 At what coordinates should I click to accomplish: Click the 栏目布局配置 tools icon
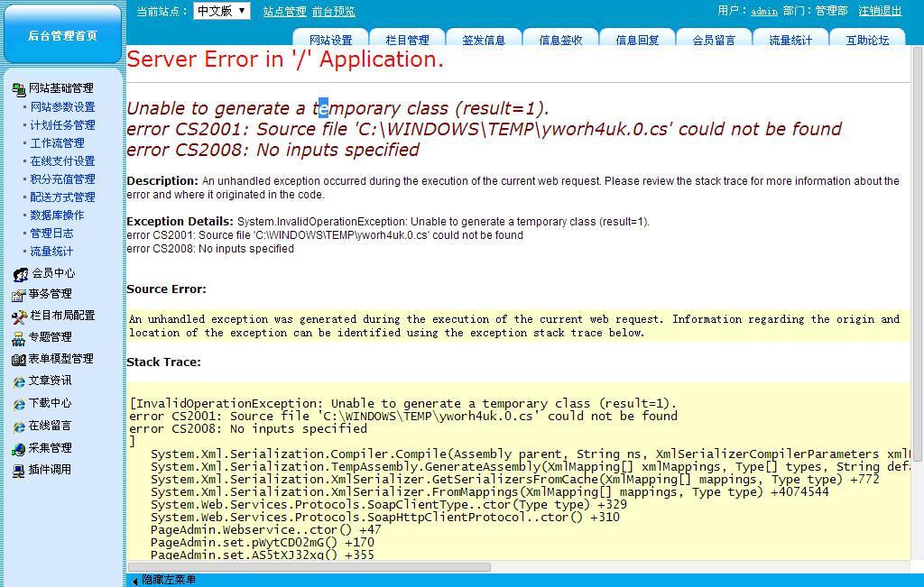(19, 316)
